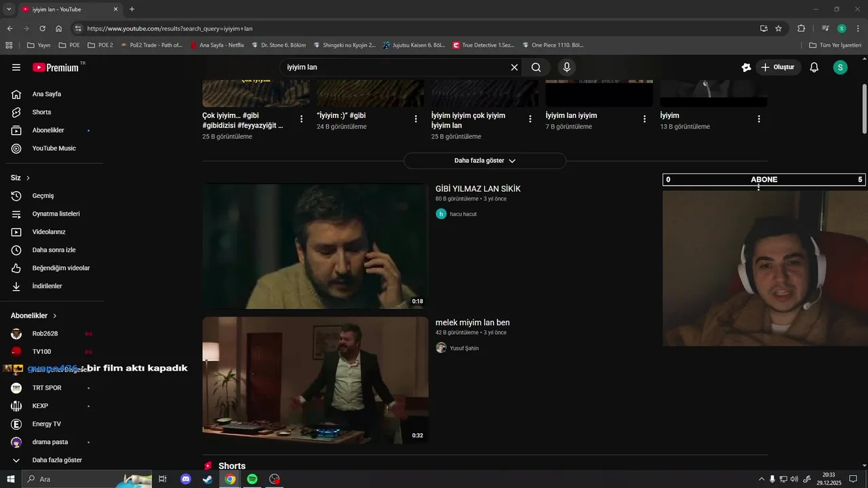Image resolution: width=868 pixels, height=488 pixels.
Task: Click the Oluştur create button
Action: [x=778, y=67]
